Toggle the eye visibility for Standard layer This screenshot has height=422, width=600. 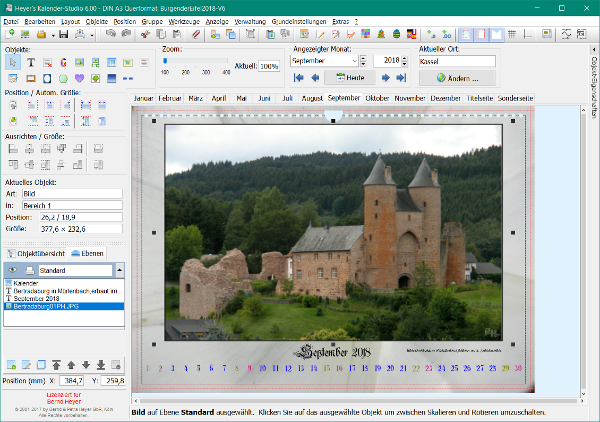(12, 270)
